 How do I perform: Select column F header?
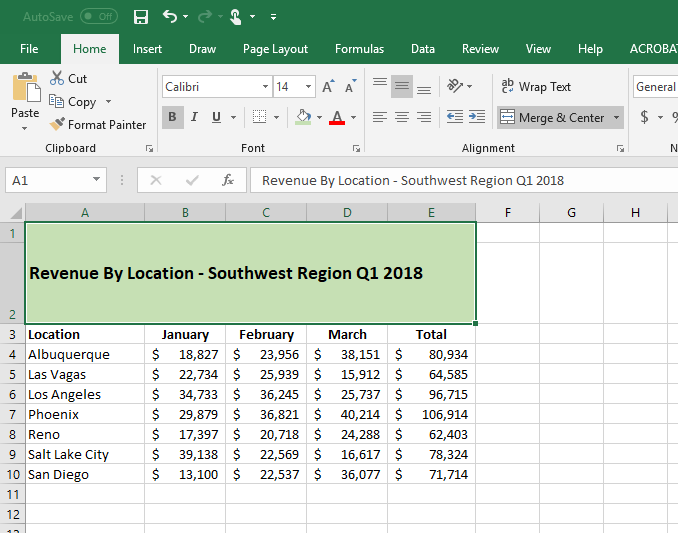pyautogui.click(x=508, y=212)
